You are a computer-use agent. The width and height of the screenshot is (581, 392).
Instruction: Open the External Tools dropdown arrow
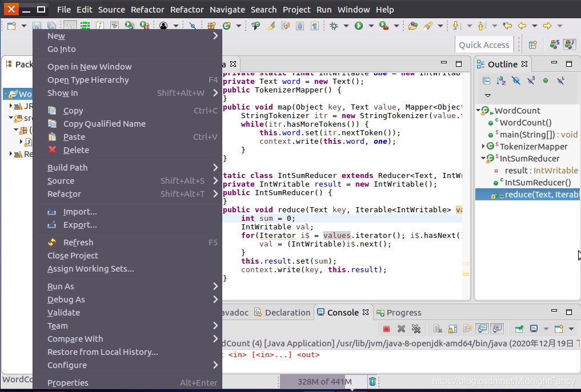tap(396, 26)
